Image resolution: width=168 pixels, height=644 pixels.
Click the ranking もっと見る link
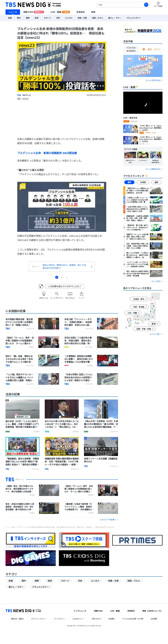[157, 281]
